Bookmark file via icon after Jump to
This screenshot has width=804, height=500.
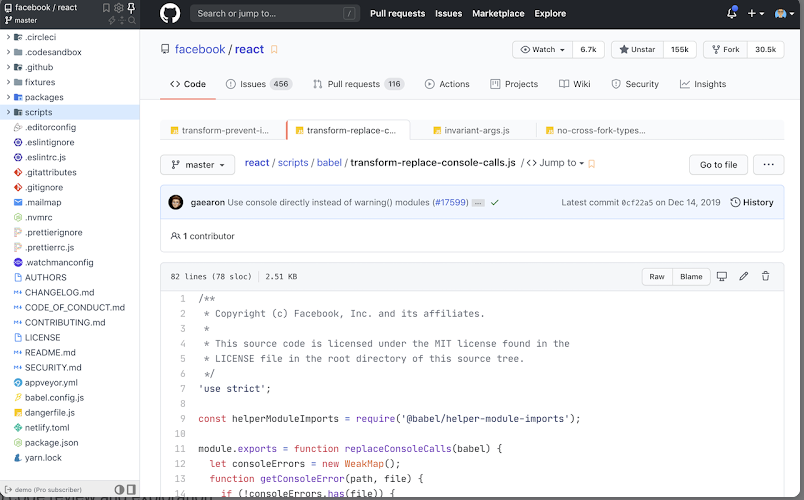tap(592, 164)
